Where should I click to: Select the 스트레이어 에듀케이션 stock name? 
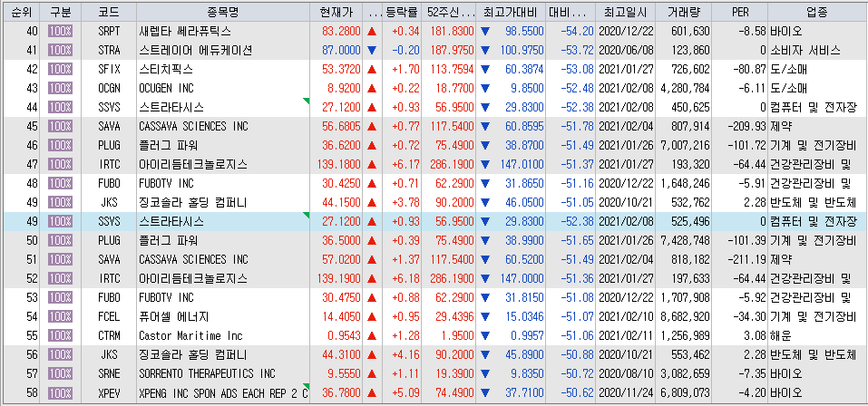click(x=195, y=51)
